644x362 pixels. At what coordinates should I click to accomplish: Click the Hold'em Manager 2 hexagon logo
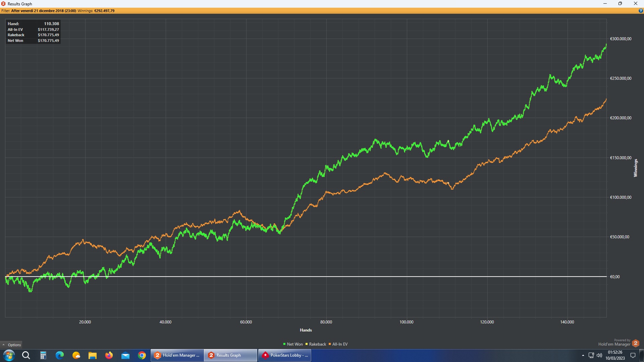coord(635,343)
